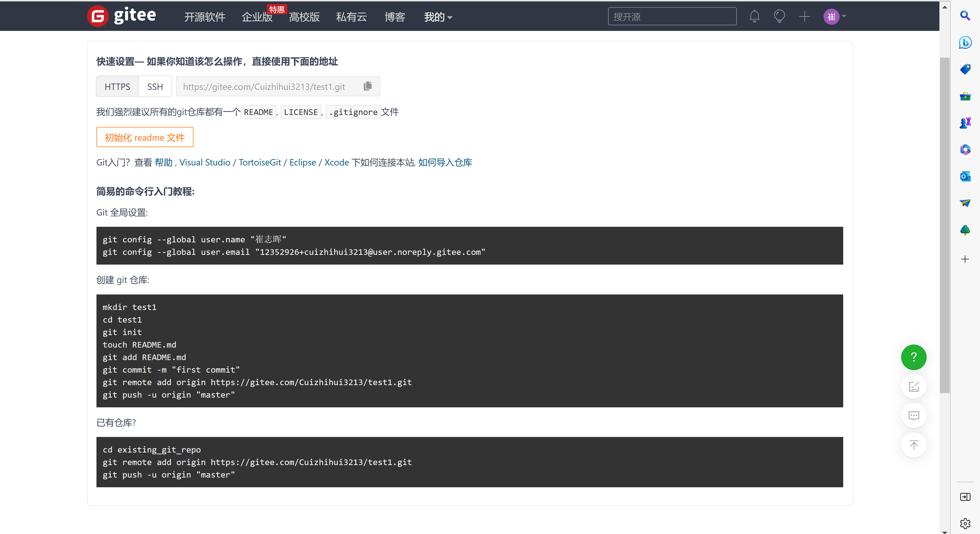The height and width of the screenshot is (534, 980).
Task: Click 'git config --global user.email' line
Action: click(x=294, y=252)
